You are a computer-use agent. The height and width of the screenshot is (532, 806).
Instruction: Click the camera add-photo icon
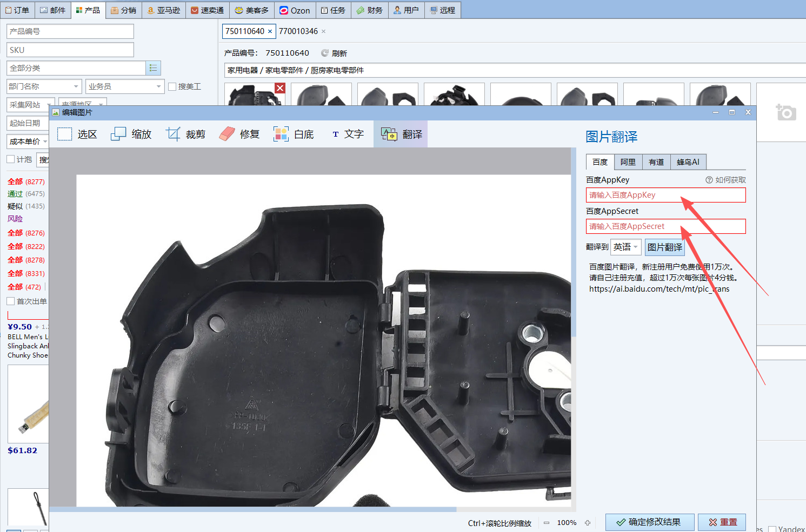click(x=786, y=112)
